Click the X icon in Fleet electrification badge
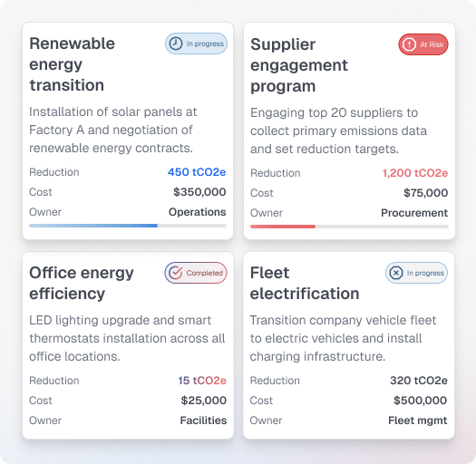The height and width of the screenshot is (464, 476). [x=396, y=273]
